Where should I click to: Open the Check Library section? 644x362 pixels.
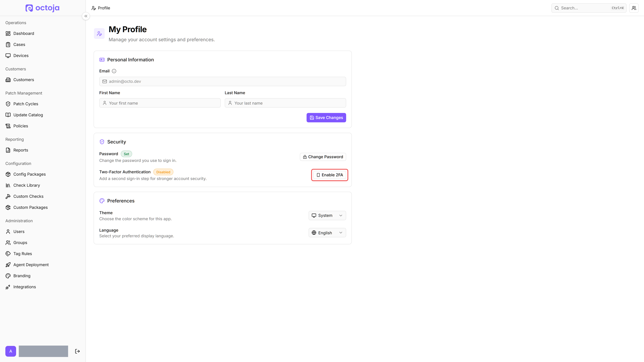(26, 185)
